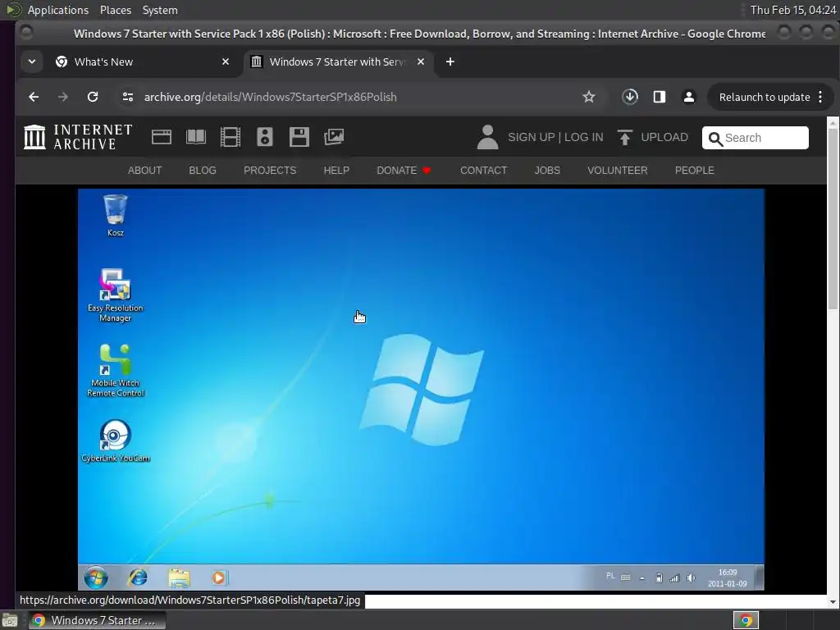Open the Places menu in top panel
Screen dimensions: 840x630
(x=115, y=10)
